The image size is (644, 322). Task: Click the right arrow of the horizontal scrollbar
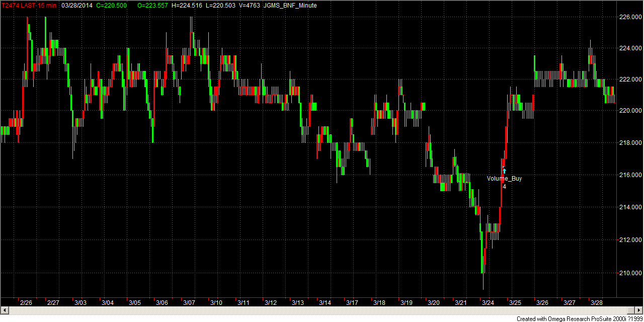coord(639,309)
